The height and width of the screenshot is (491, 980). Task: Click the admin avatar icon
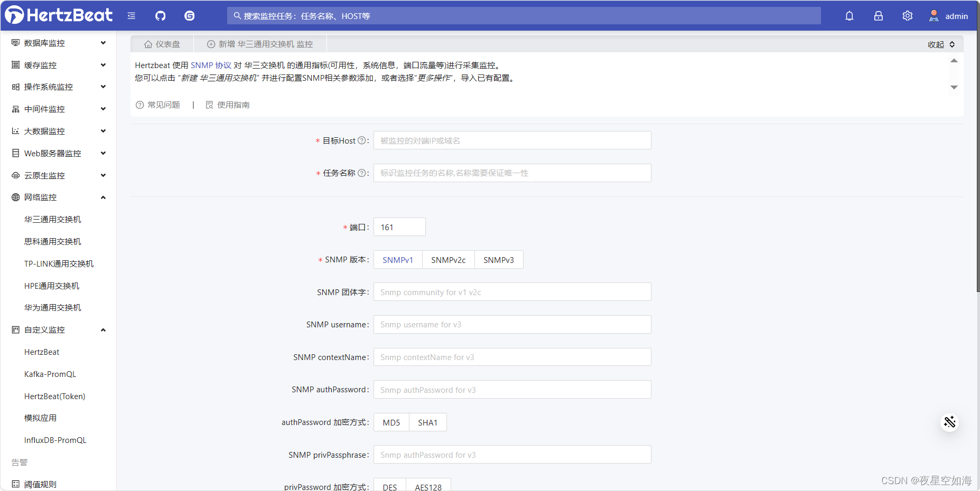pyautogui.click(x=934, y=15)
